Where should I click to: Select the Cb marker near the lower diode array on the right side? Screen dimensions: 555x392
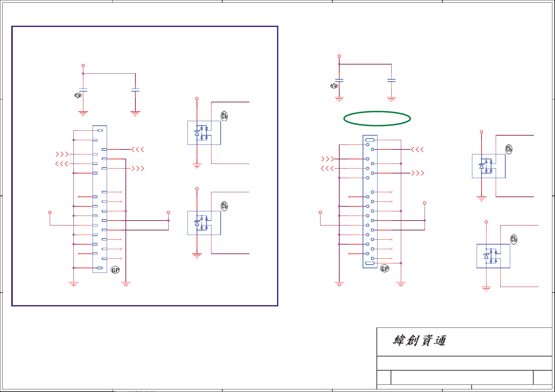[514, 239]
